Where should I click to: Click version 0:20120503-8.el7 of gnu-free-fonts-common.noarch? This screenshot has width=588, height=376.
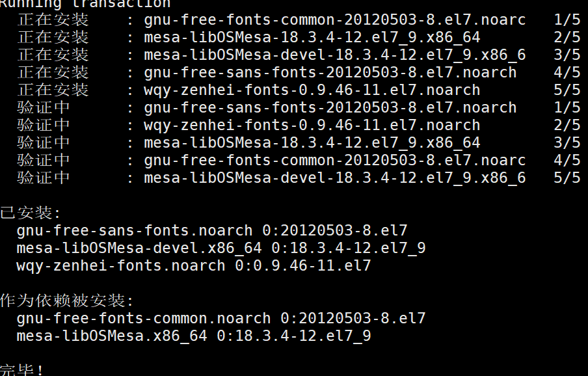[353, 319]
